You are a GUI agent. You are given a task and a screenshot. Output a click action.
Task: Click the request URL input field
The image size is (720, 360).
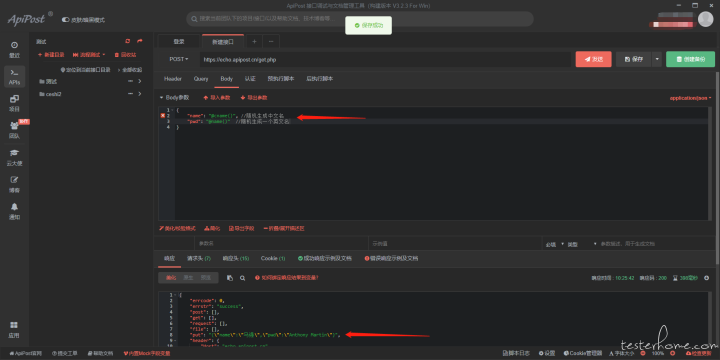click(x=385, y=59)
